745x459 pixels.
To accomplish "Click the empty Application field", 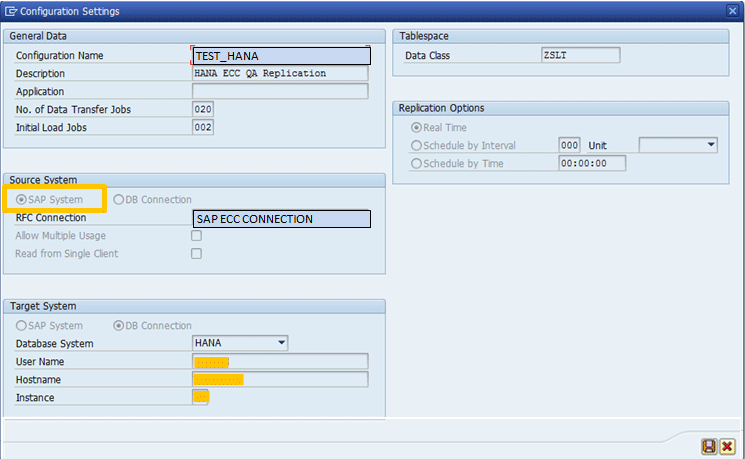I will pyautogui.click(x=280, y=91).
